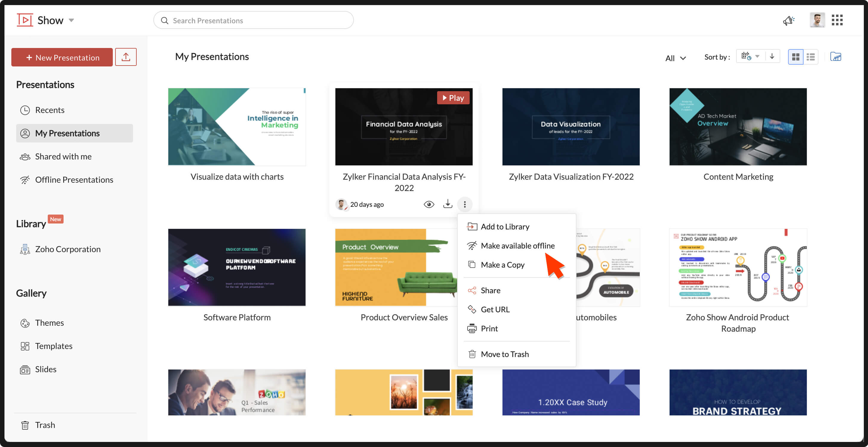Open the folder analytics icon at top right
The width and height of the screenshot is (868, 447).
(835, 57)
